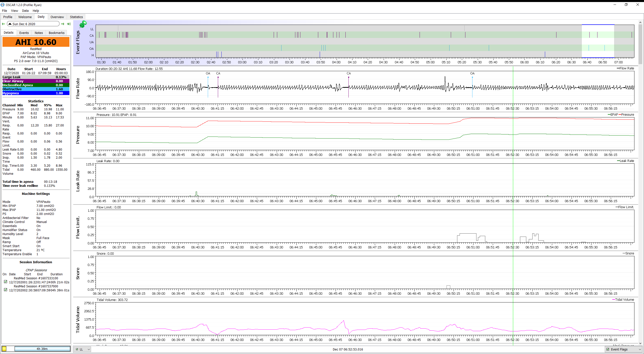Click the OSCAR app icon in title bar
The height and width of the screenshot is (354, 644).
pyautogui.click(x=3, y=5)
